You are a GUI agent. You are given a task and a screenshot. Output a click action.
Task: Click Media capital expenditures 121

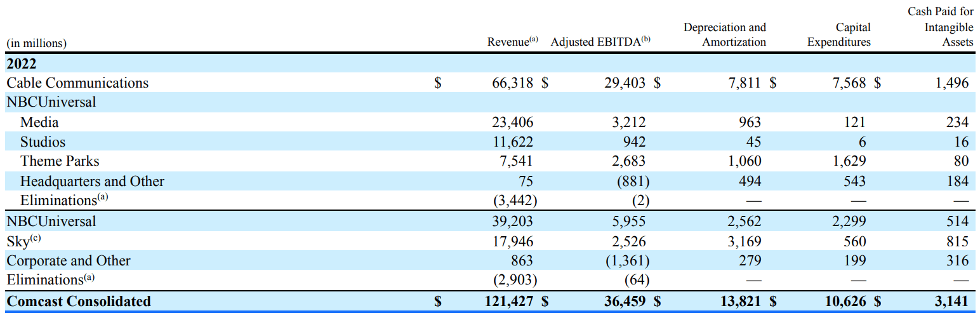854,123
